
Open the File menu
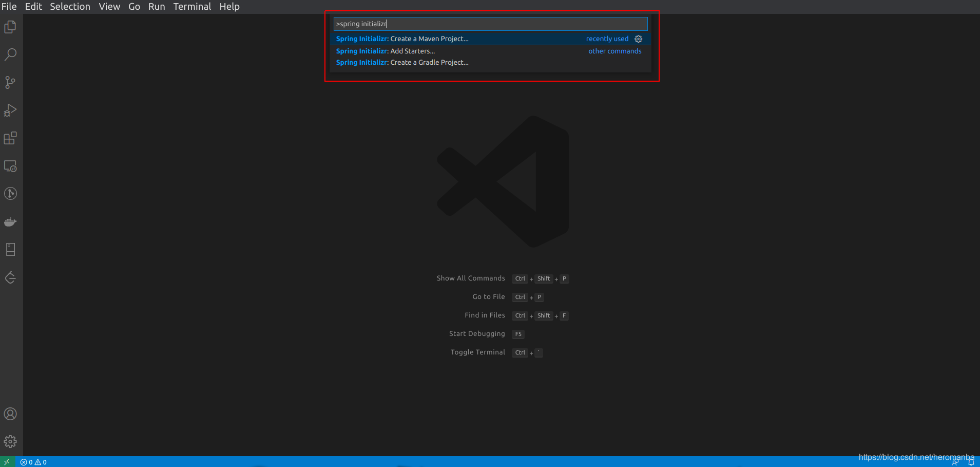click(9, 7)
